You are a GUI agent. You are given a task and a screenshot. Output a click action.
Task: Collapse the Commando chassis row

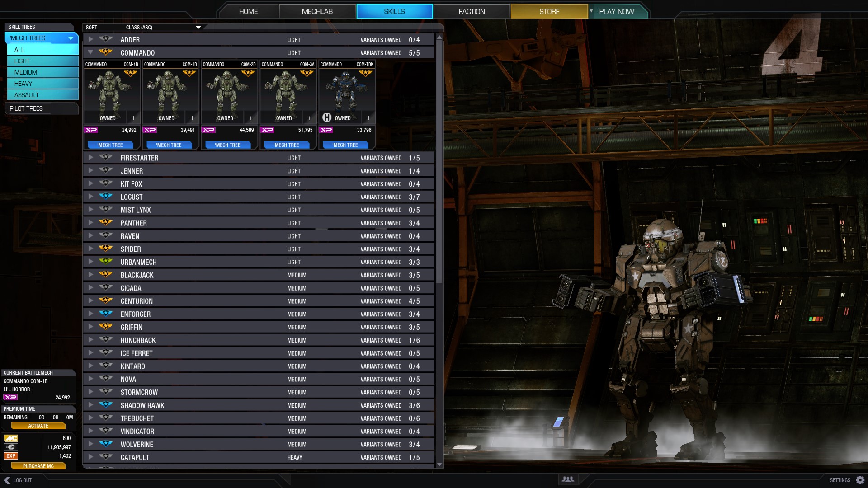(x=90, y=52)
